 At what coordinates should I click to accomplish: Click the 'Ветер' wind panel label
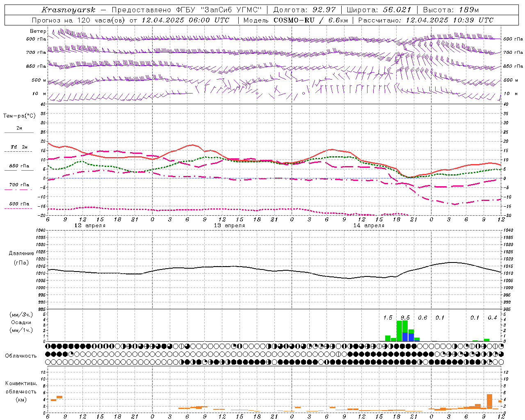[x=38, y=31]
